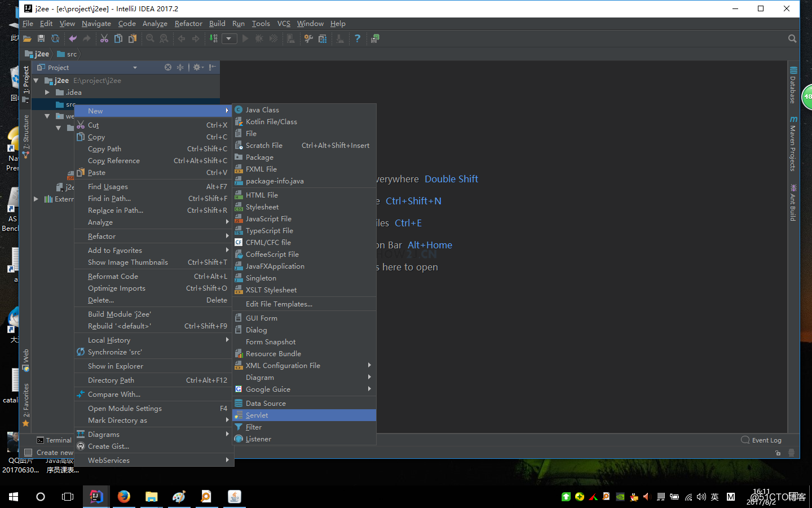
Task: Click the Copy toolbar icon
Action: pos(118,38)
